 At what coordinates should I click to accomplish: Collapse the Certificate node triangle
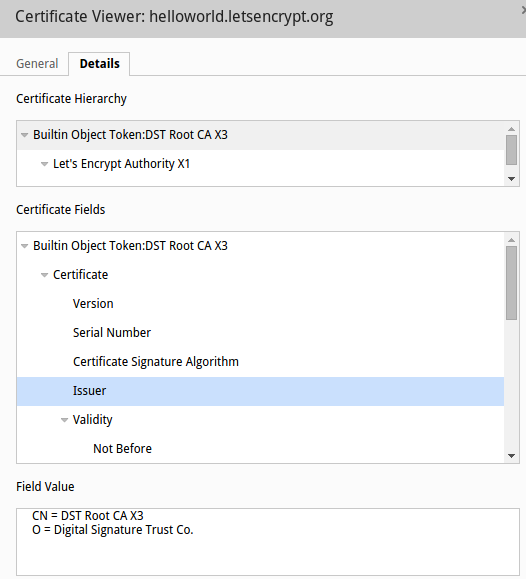click(44, 275)
